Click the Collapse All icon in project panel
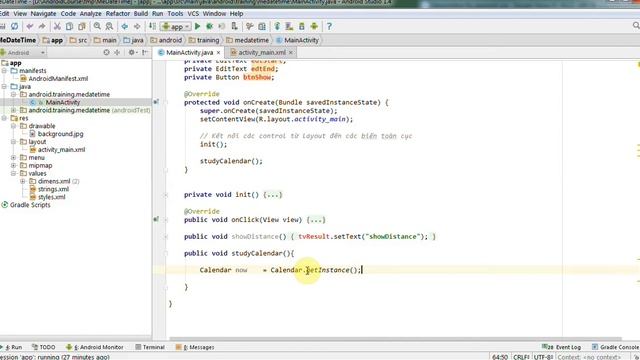640x360 pixels. click(117, 53)
